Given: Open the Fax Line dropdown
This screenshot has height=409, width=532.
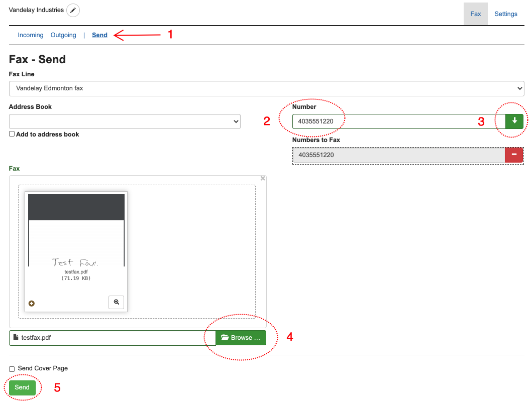Looking at the screenshot, I should point(266,88).
